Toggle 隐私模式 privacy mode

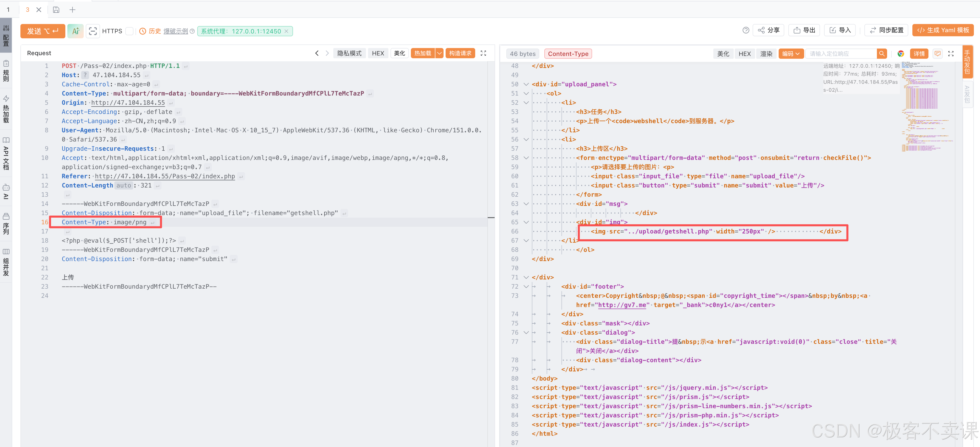point(349,53)
